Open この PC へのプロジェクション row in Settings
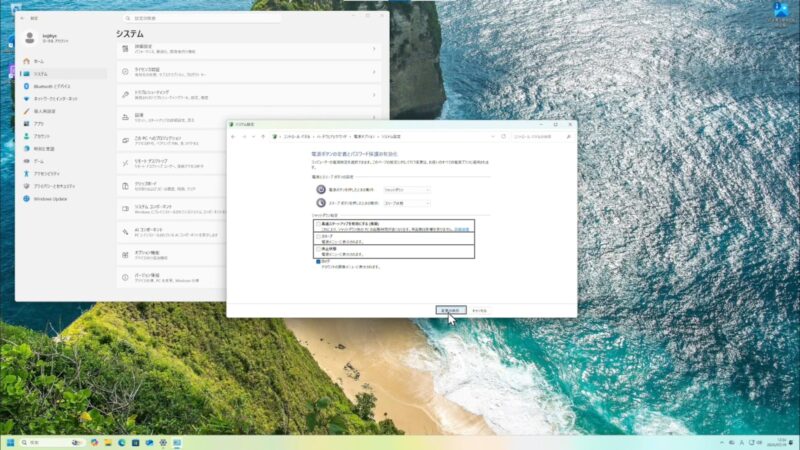 click(x=171, y=140)
